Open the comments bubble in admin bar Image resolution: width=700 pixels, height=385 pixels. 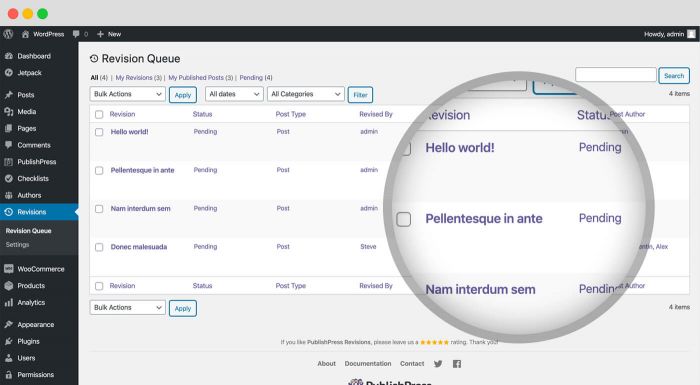(x=76, y=34)
